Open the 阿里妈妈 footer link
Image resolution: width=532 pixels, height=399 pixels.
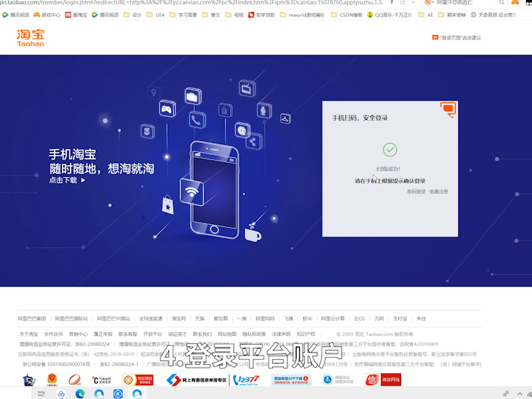click(x=265, y=319)
